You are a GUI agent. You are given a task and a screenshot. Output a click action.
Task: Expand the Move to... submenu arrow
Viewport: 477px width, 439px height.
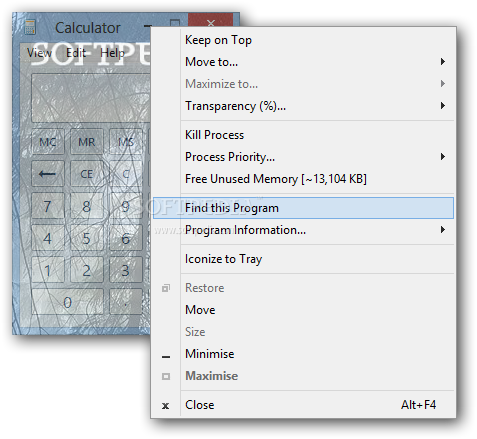(443, 62)
